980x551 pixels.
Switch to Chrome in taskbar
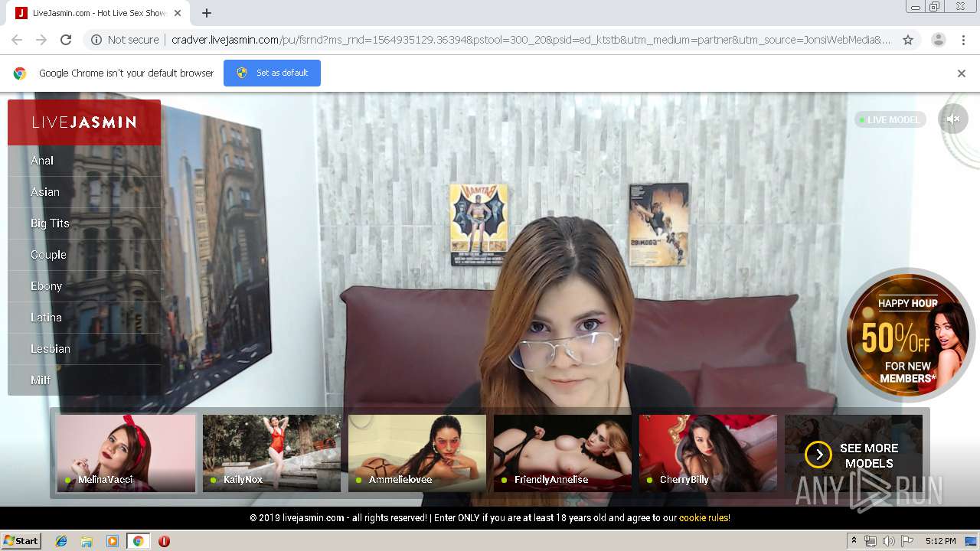click(x=138, y=541)
